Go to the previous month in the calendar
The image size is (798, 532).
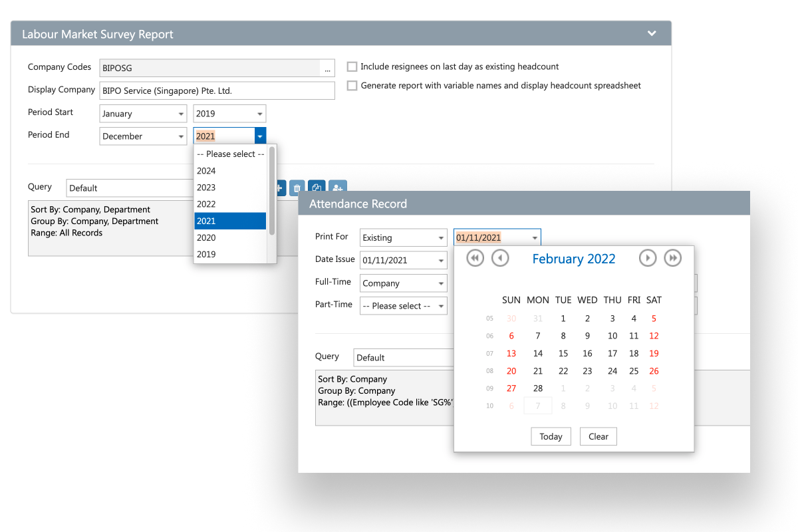(500, 258)
